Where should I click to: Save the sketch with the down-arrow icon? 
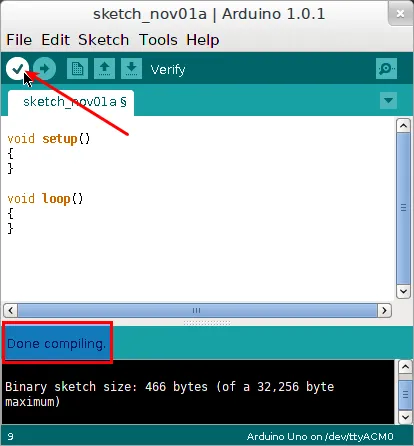[x=131, y=68]
